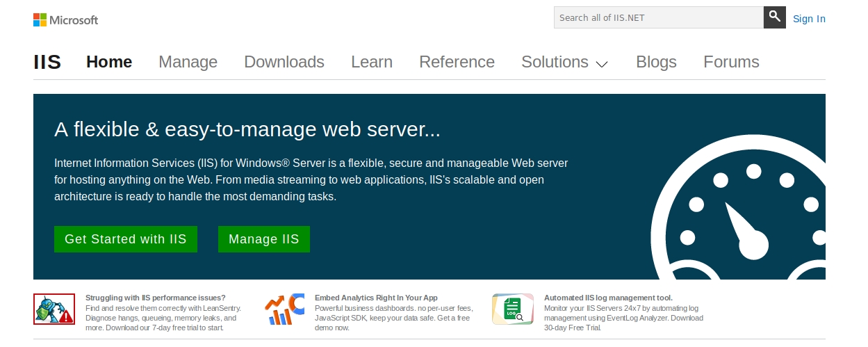Click the LeanSentry robot ad icon
The image size is (868, 347).
[54, 309]
